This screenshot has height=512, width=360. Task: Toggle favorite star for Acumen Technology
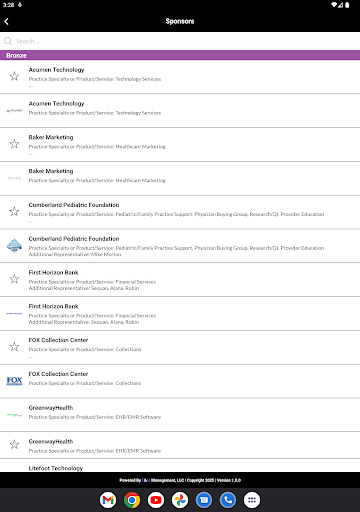[x=14, y=76]
